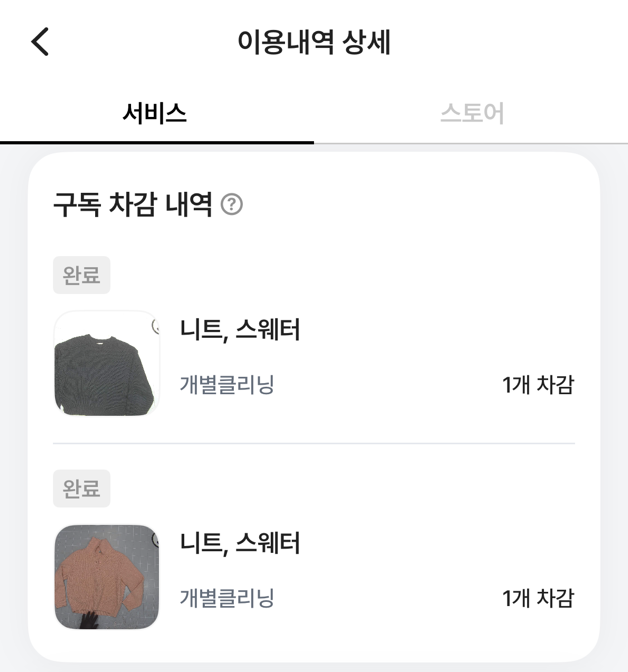Open help icon beside 구독 차감 내역
Screen dimensions: 628x672
232,205
